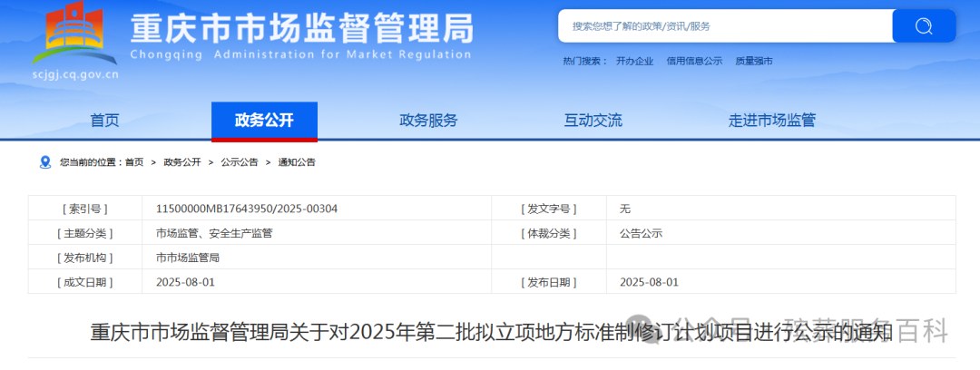Image resolution: width=980 pixels, height=370 pixels.
Task: Click hot search link 信用信息公示
Action: click(x=694, y=62)
